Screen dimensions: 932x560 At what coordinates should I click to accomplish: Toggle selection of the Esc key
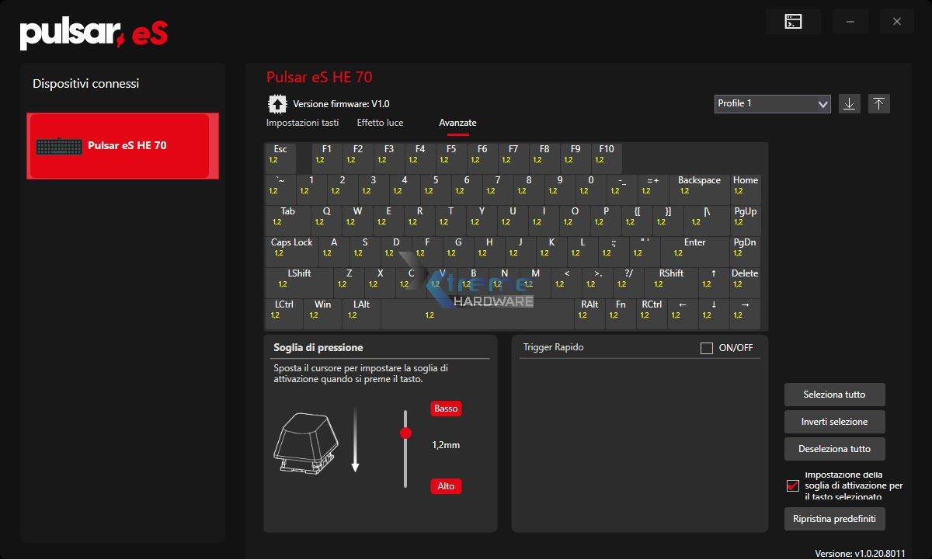[280, 157]
